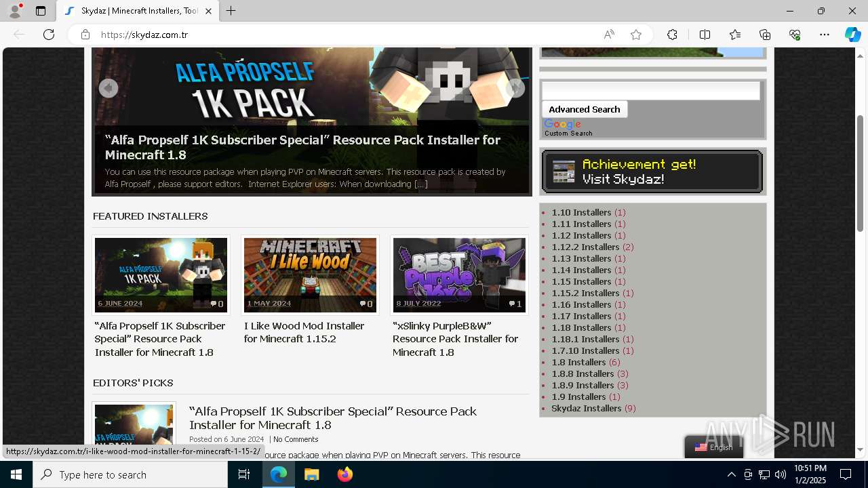The image size is (868, 488).
Task: Open the 1.9 Installers category
Action: point(578,396)
